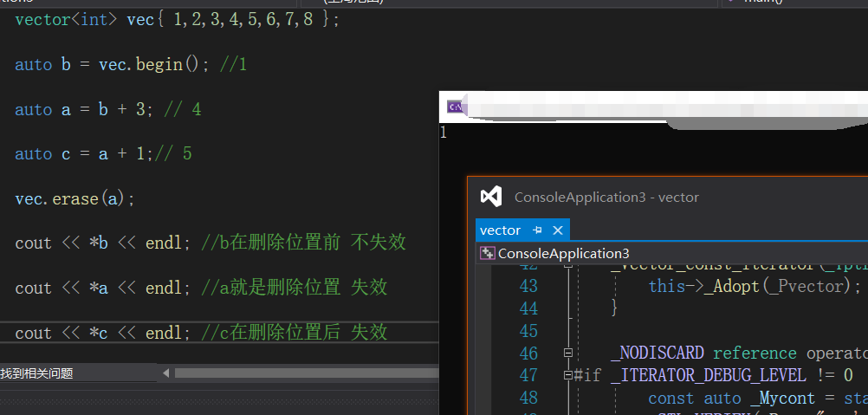Click comment '//b在删除位置前 不失效'
The image size is (868, 415).
point(303,243)
